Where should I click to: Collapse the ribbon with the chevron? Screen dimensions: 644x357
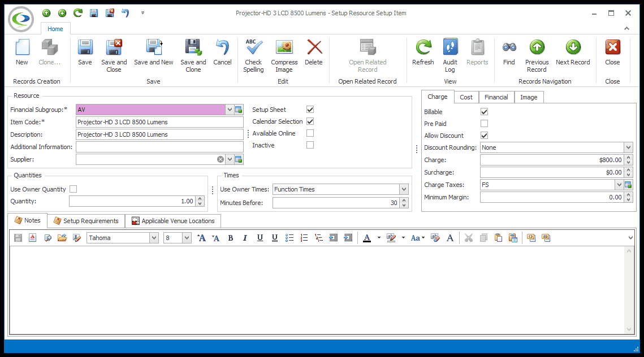(x=626, y=28)
